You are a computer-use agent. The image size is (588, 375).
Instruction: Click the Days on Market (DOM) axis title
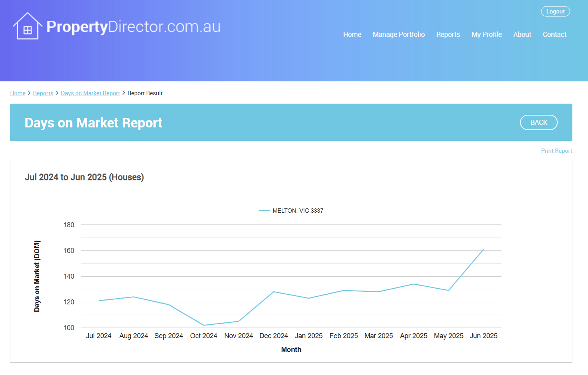(x=37, y=276)
